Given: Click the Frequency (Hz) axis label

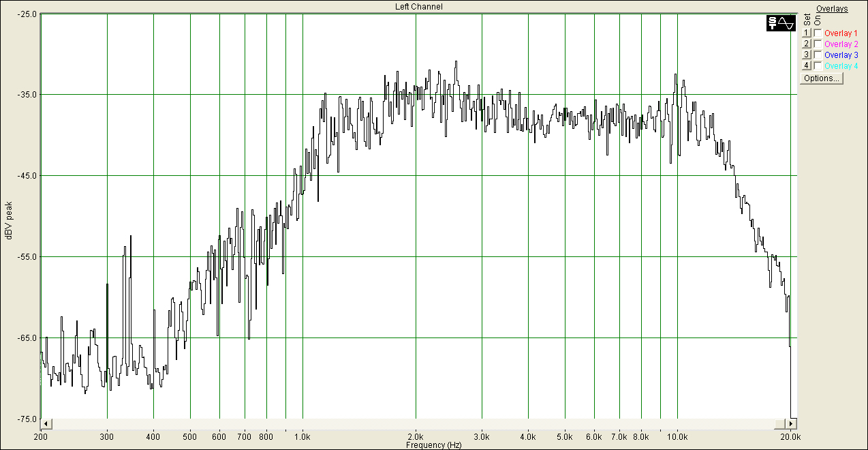Looking at the screenshot, I should 433,445.
